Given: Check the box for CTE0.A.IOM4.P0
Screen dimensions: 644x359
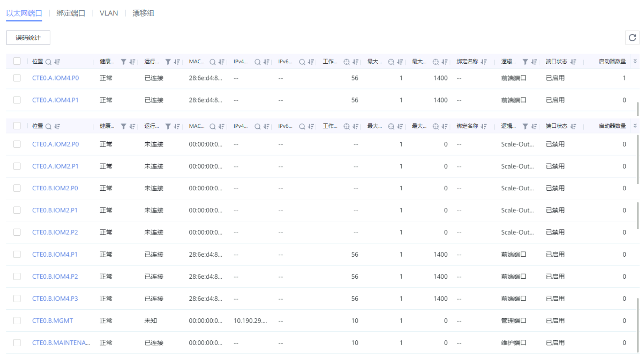Looking at the screenshot, I should (x=17, y=78).
